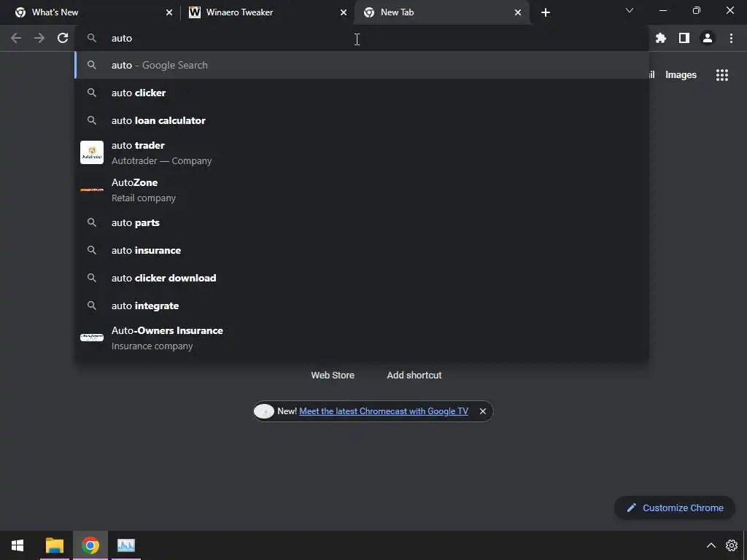This screenshot has width=747, height=560.
Task: Select 'auto - Google Search' suggestion
Action: (362, 65)
